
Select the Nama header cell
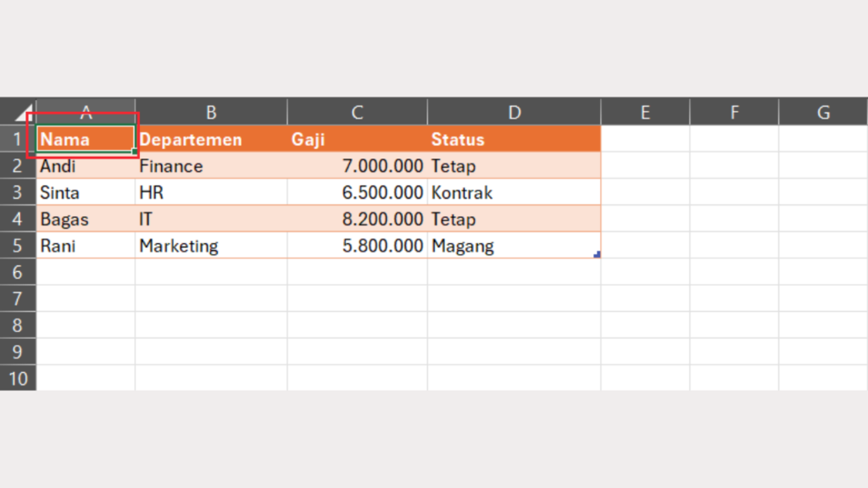[85, 139]
